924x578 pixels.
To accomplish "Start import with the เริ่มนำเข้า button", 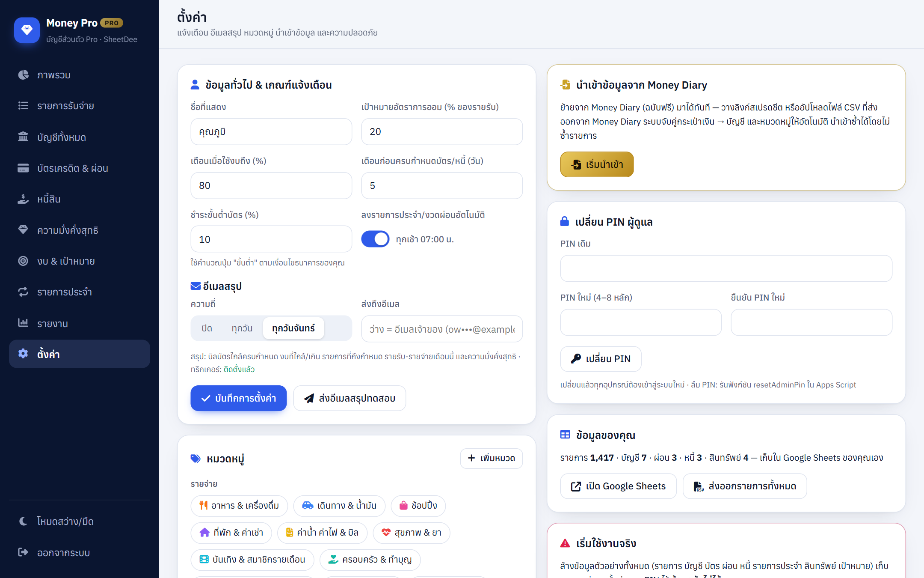I will tap(597, 164).
